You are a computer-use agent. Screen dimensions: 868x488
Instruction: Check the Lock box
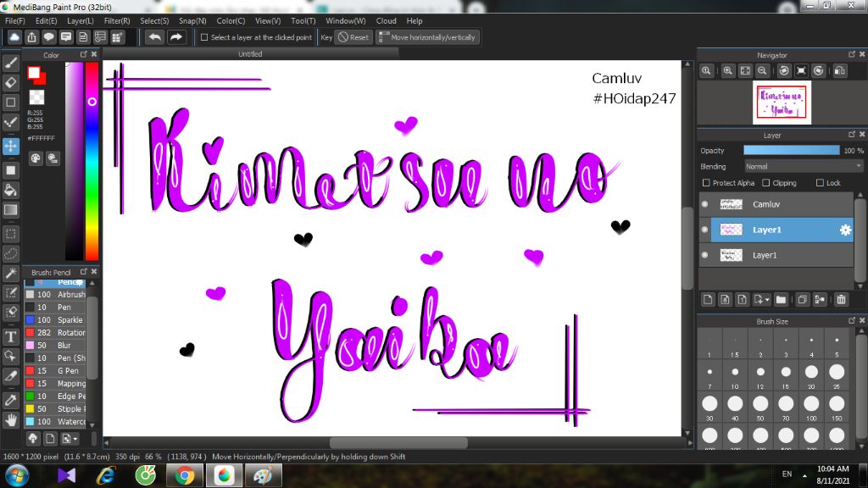coord(820,183)
